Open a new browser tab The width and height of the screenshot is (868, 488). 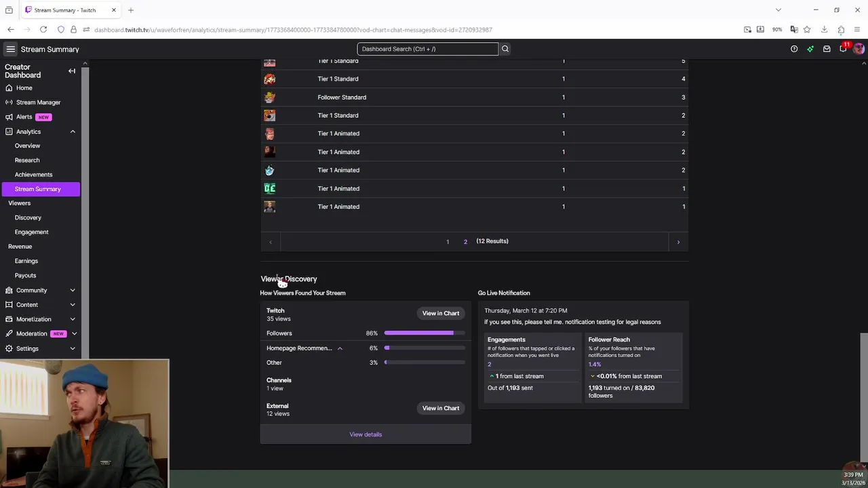click(x=131, y=10)
